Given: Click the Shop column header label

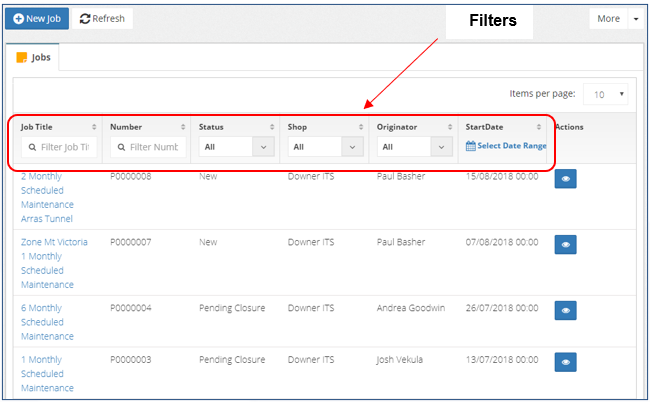Looking at the screenshot, I should [x=297, y=127].
